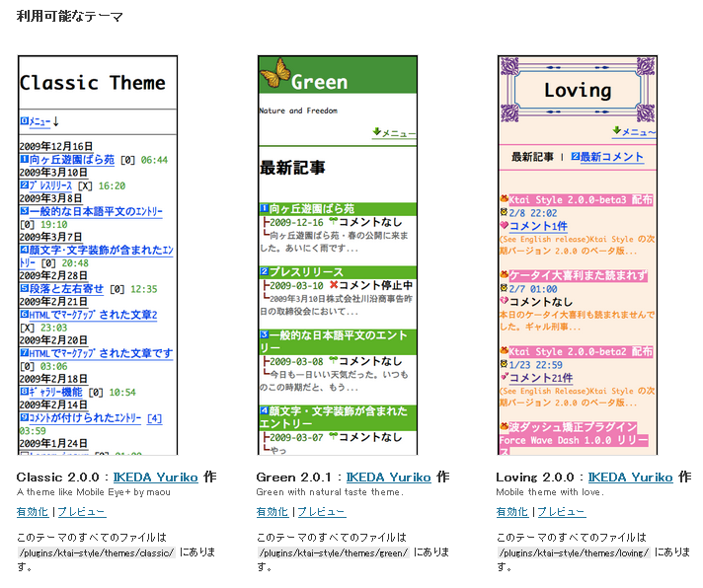The width and height of the screenshot is (703, 588).
Task: Click the pink heart beside コメント1件
Action: pos(504,226)
